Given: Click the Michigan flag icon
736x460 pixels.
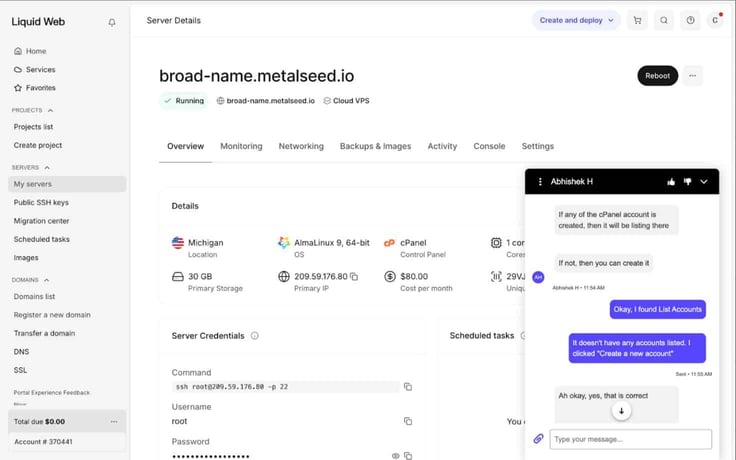Looking at the screenshot, I should pos(178,243).
